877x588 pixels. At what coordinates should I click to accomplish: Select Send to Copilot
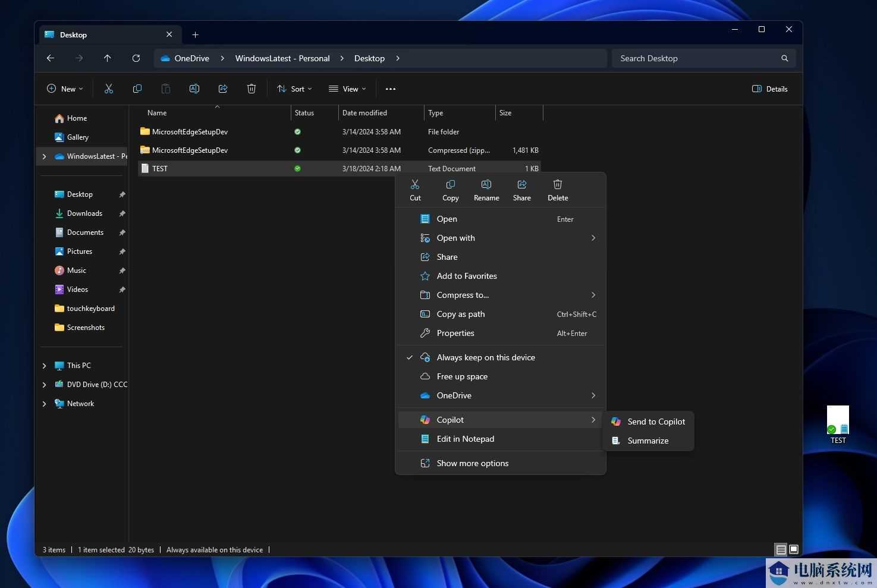tap(649, 422)
